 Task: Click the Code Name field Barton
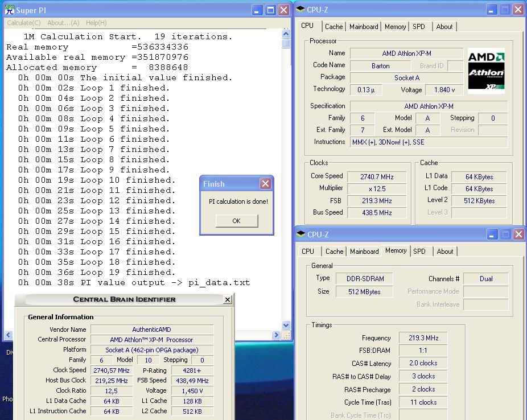coord(381,66)
